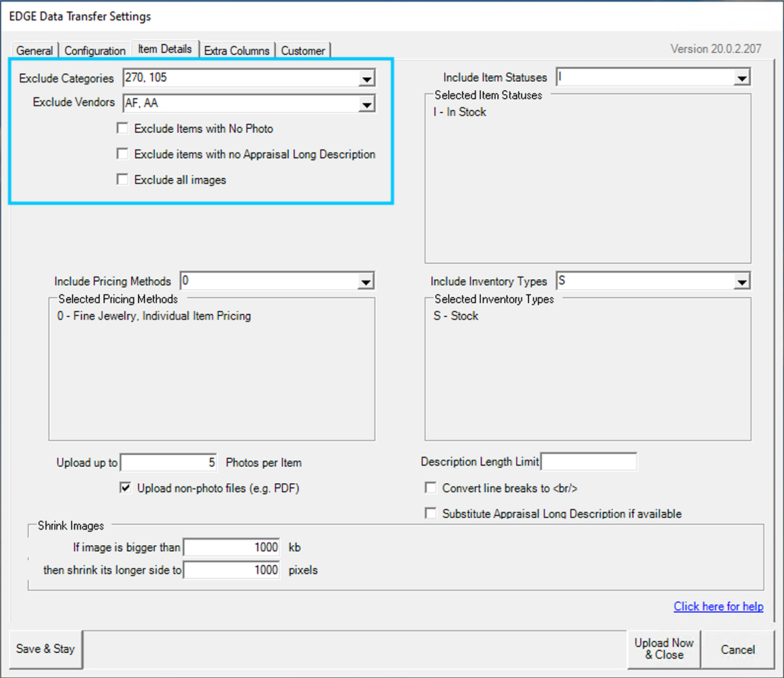This screenshot has width=784, height=678.
Task: Expand the Include Inventory Types dropdown
Action: (x=742, y=282)
